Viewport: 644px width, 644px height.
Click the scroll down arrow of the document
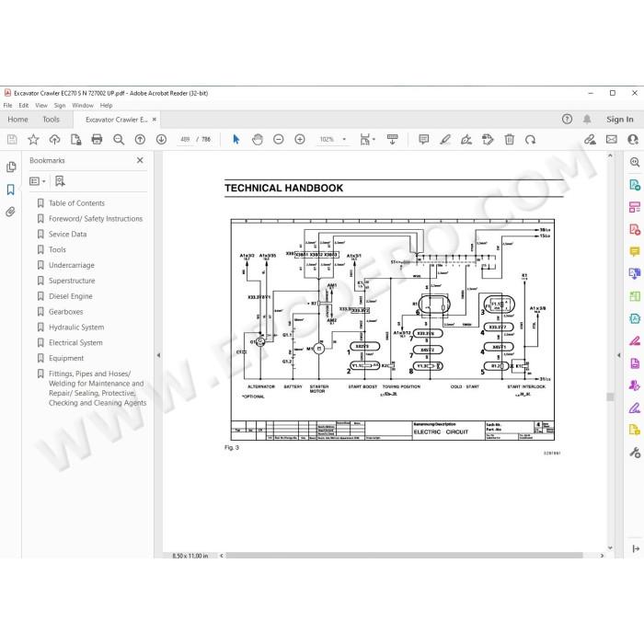610,547
